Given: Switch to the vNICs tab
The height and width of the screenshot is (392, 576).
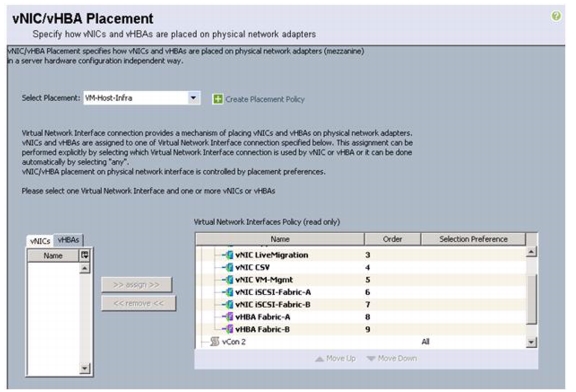Looking at the screenshot, I should coord(40,241).
